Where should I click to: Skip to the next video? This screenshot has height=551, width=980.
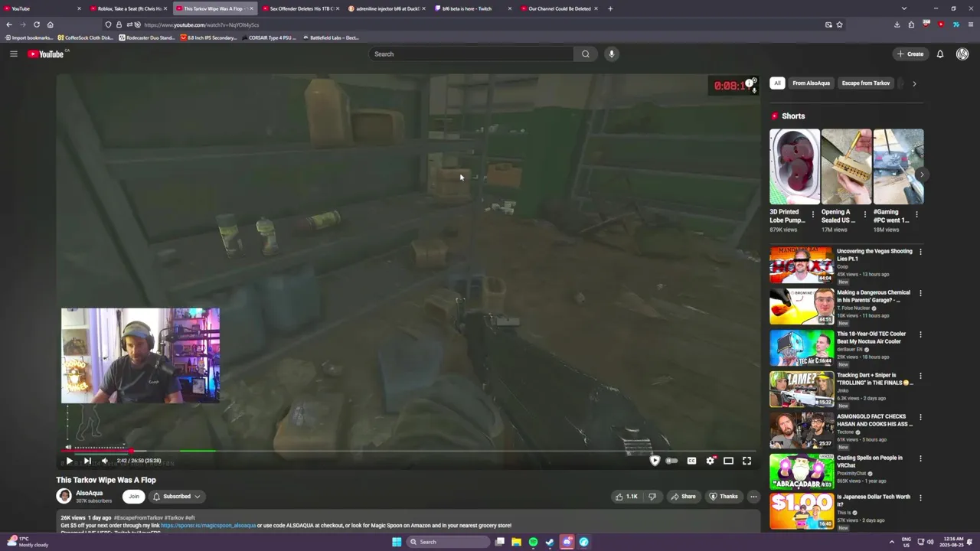[87, 461]
